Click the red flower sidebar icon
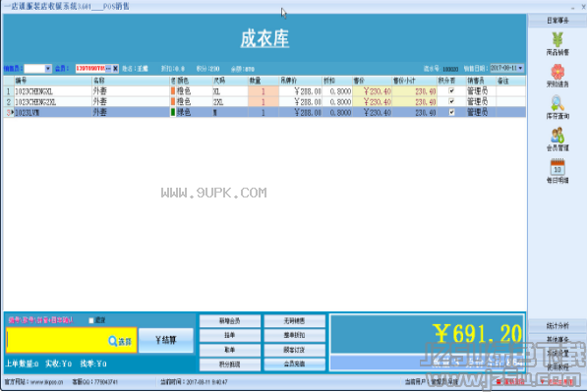587x392 pixels. pos(558,72)
